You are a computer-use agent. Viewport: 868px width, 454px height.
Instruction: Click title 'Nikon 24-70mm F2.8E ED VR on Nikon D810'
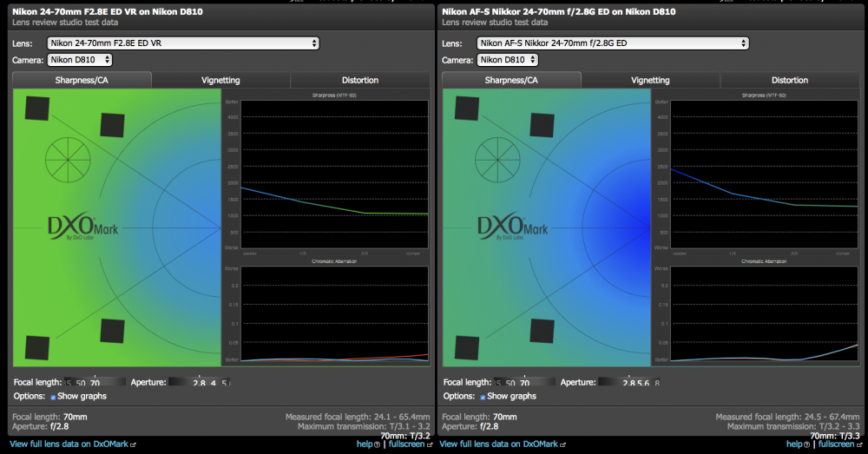point(108,11)
